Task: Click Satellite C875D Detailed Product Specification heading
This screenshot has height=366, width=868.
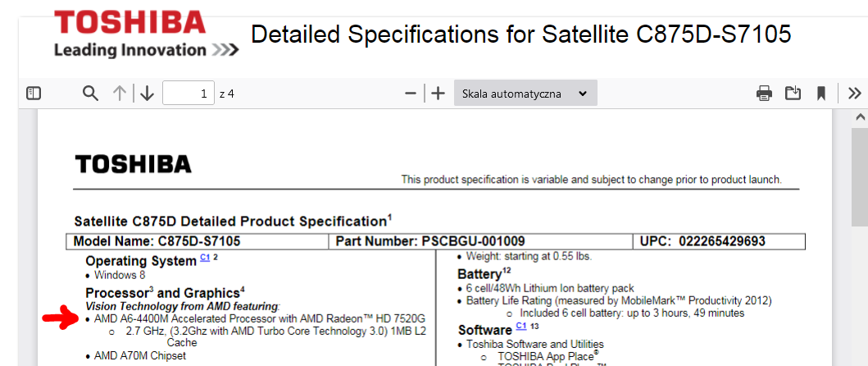Action: pyautogui.click(x=233, y=222)
